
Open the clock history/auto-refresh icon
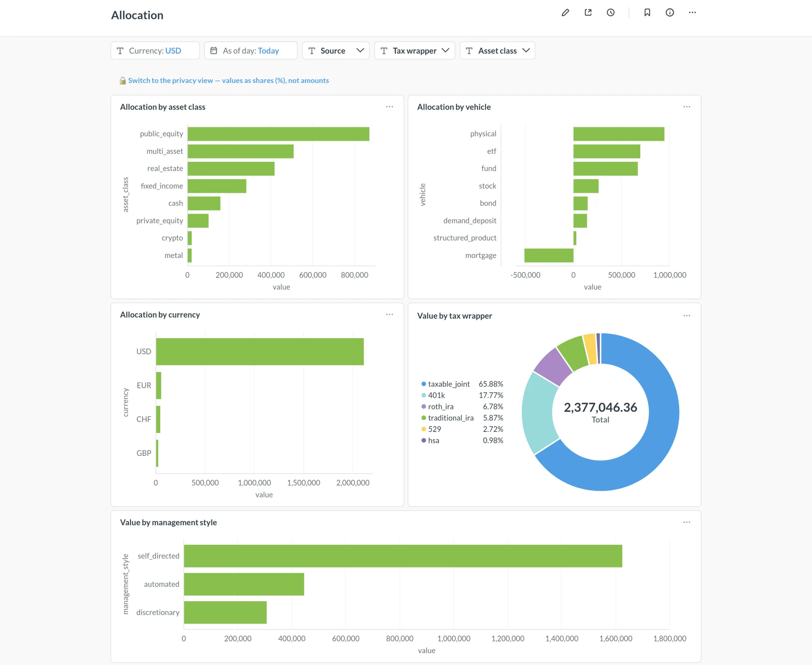click(x=611, y=13)
